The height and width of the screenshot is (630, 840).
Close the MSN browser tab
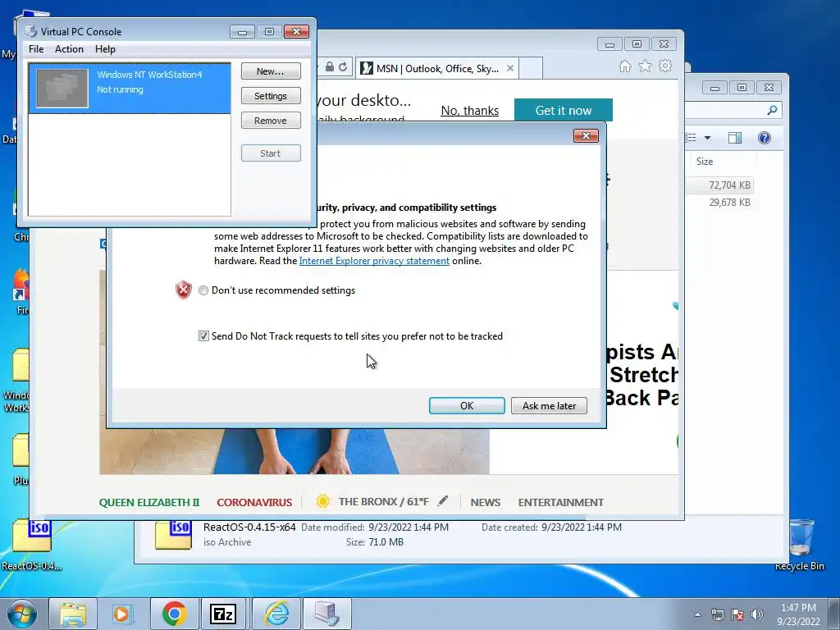(510, 69)
